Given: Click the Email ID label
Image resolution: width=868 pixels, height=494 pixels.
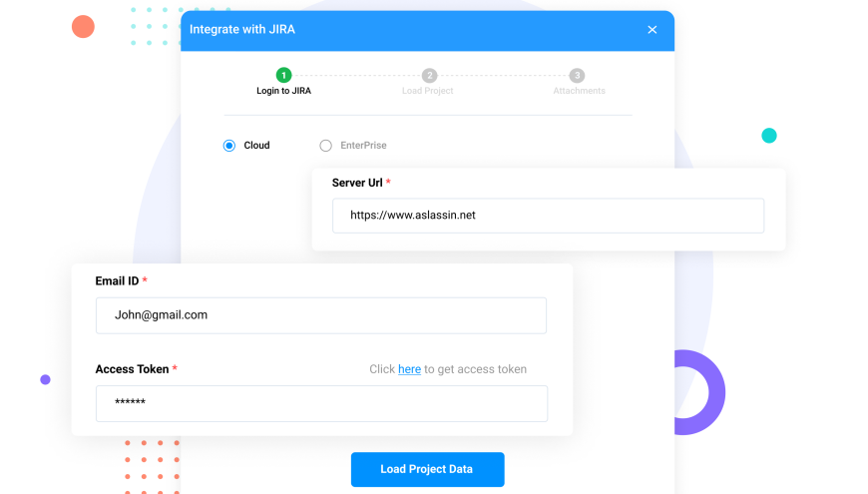Looking at the screenshot, I should [x=117, y=281].
